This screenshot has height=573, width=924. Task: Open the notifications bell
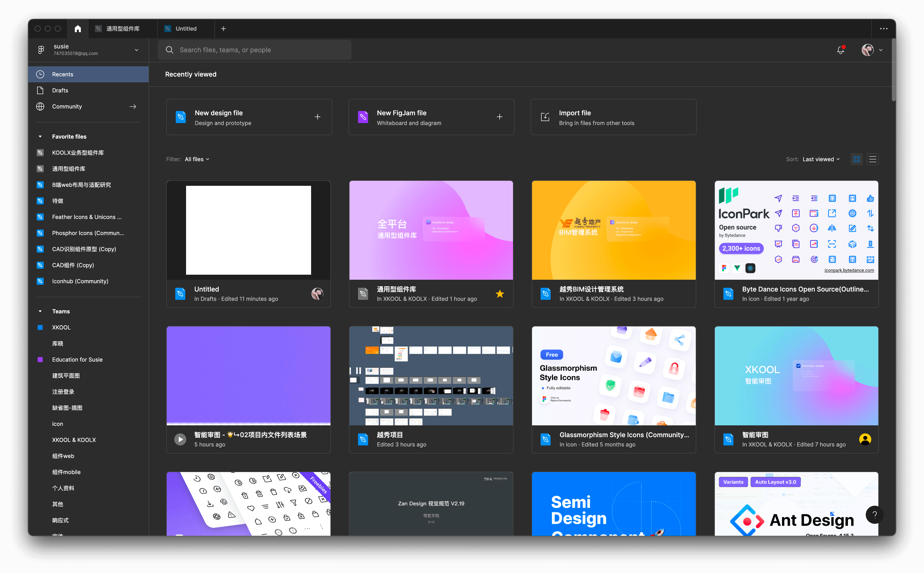[x=840, y=50]
